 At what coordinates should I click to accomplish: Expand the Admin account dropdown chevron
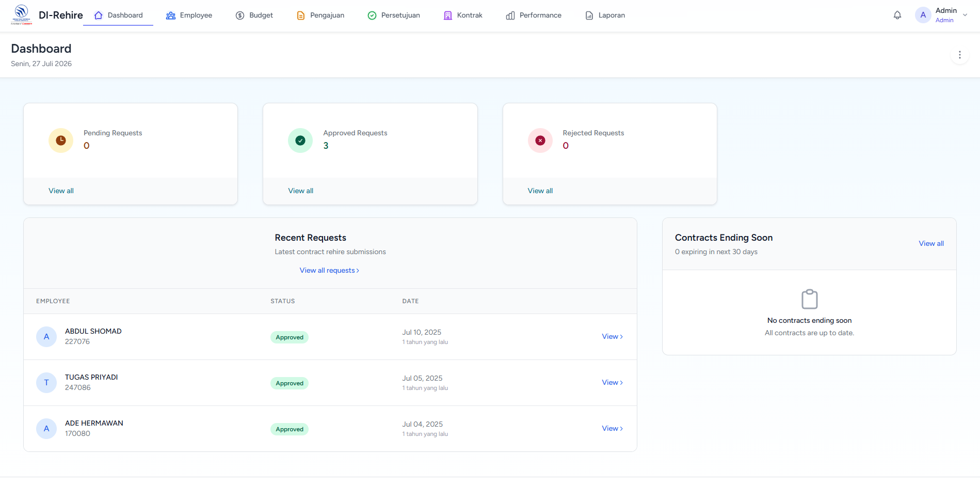coord(965,15)
